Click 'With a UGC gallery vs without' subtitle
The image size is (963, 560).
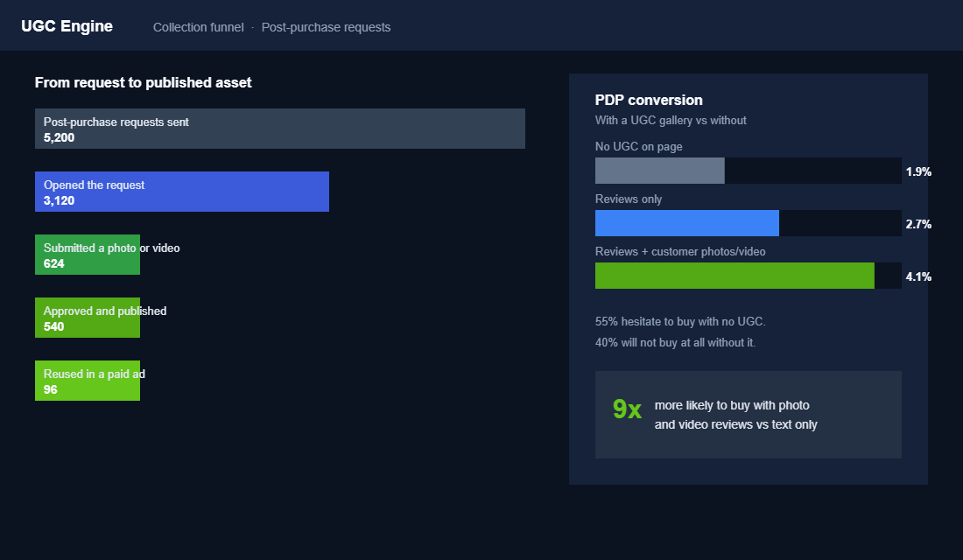point(671,121)
